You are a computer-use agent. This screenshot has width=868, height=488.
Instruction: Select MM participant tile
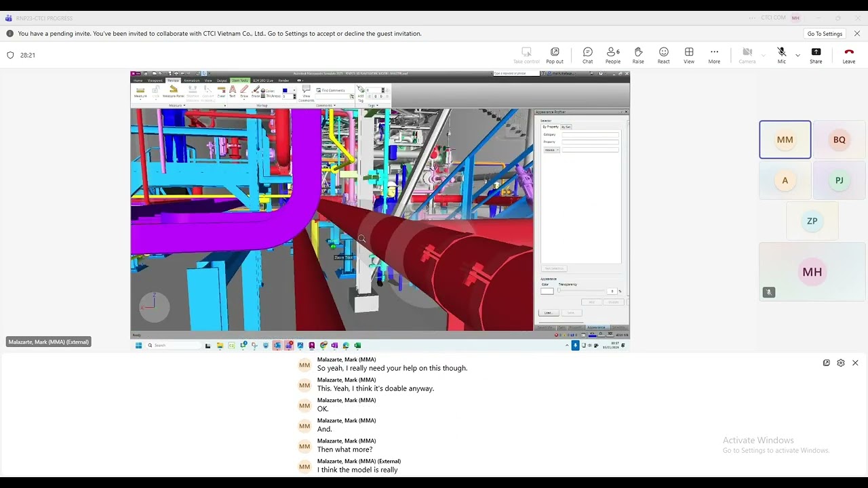785,140
